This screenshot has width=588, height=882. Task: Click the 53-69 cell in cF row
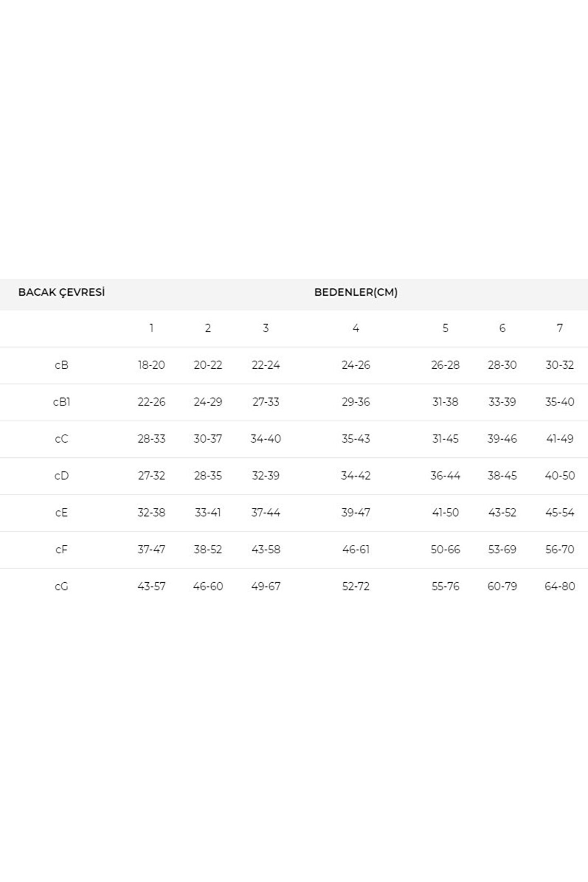(502, 550)
